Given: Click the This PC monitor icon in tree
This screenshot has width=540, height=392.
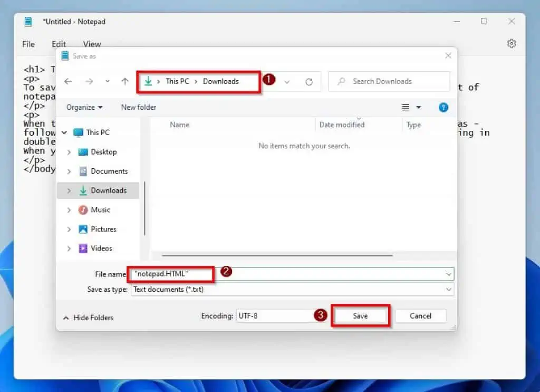Looking at the screenshot, I should [79, 132].
